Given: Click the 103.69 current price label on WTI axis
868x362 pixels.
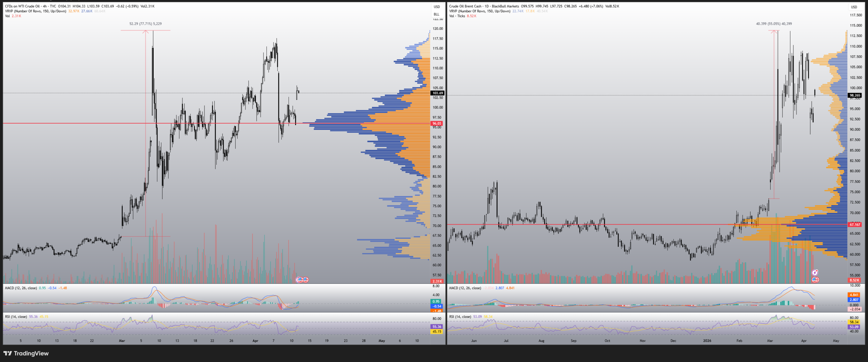Looking at the screenshot, I should point(437,93).
